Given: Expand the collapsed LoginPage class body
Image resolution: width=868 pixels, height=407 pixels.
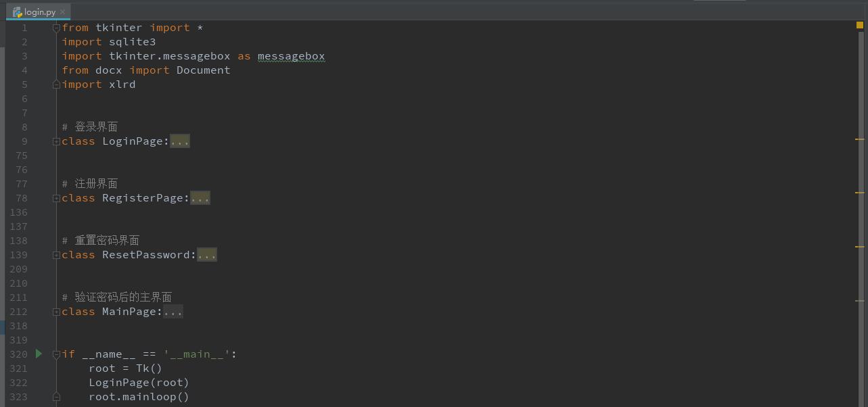Looking at the screenshot, I should [x=179, y=141].
